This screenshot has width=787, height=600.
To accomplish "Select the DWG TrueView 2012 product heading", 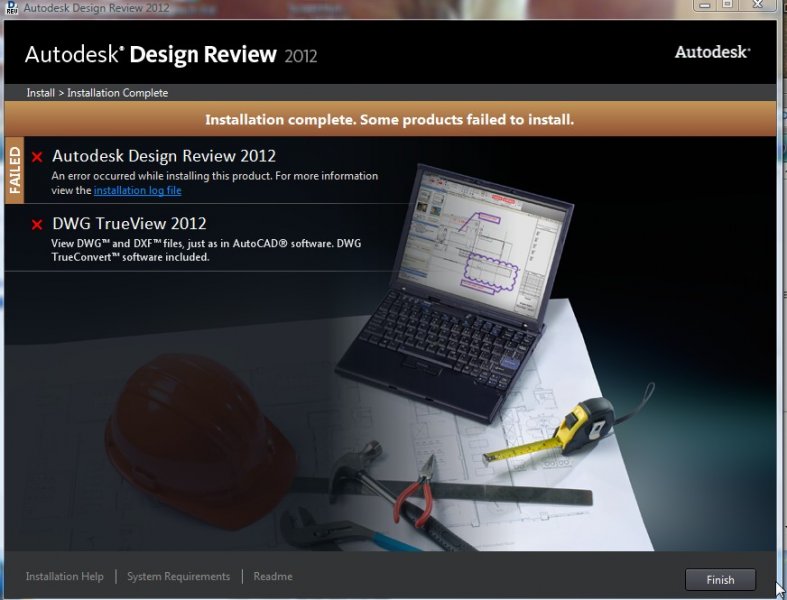I will click(x=129, y=223).
